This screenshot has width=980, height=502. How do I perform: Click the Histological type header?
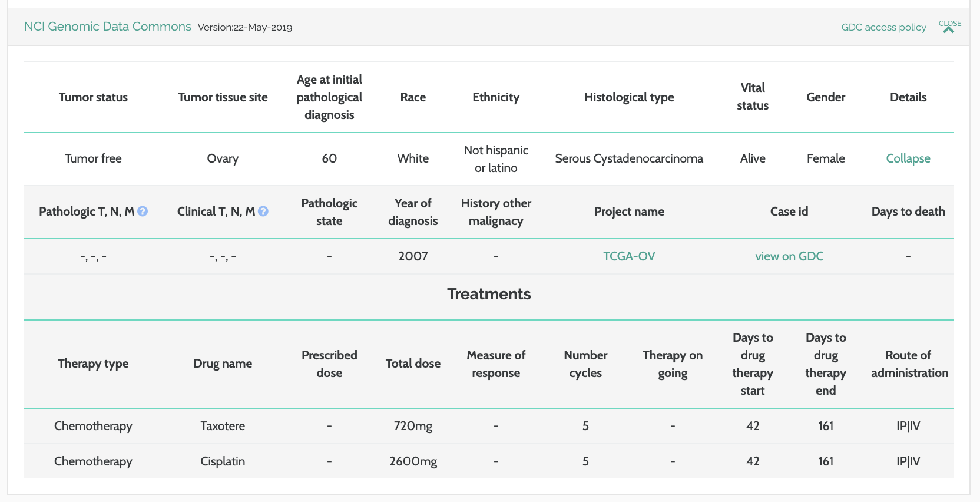click(629, 97)
